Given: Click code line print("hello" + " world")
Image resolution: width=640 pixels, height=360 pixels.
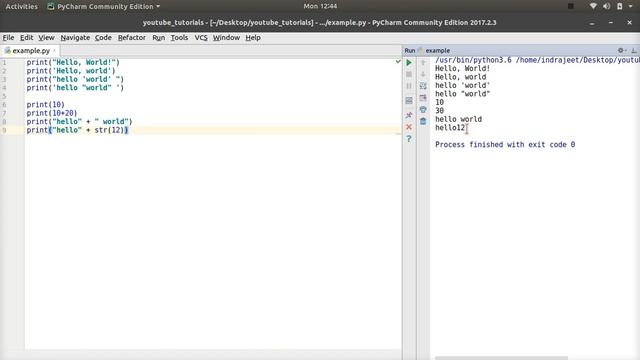Looking at the screenshot, I should [x=80, y=122].
